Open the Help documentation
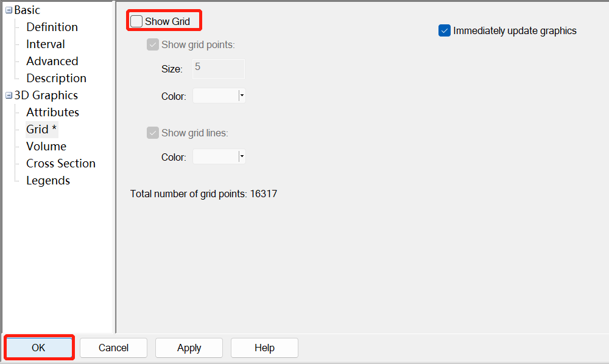This screenshot has width=609, height=364. tap(264, 348)
